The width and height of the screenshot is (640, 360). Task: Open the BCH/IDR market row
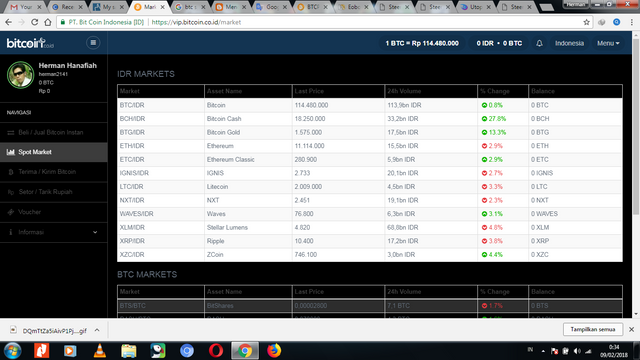(369, 119)
